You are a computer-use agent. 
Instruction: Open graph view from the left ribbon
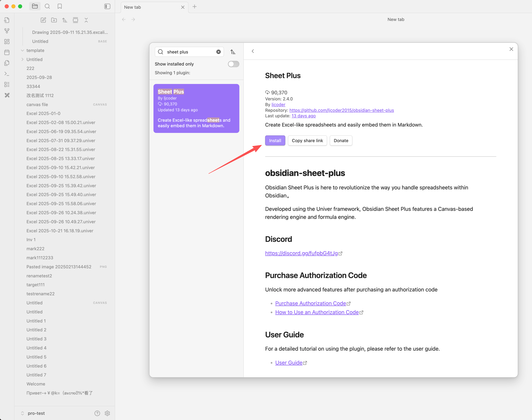[x=7, y=31]
